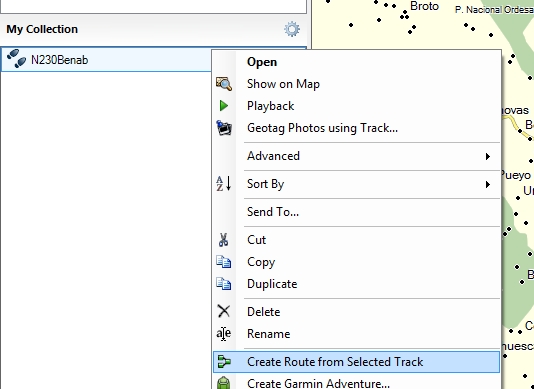The width and height of the screenshot is (534, 389).
Task: Click the Broto label on the map
Action: coord(424,6)
